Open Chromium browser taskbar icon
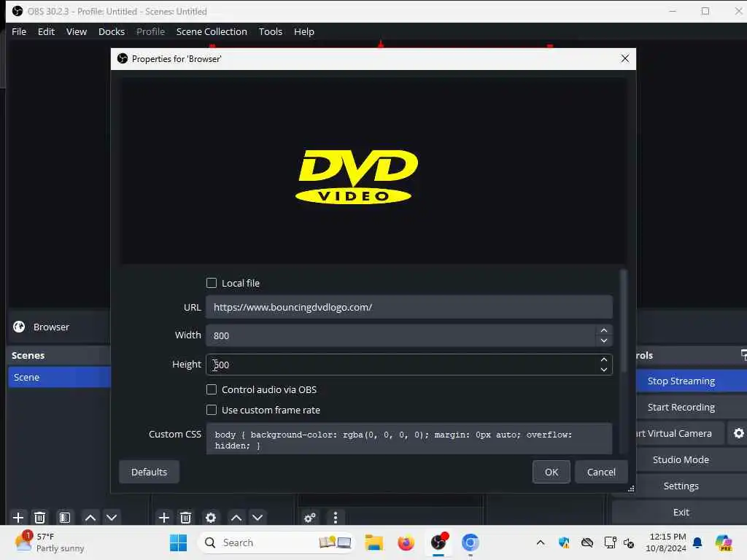 (471, 542)
